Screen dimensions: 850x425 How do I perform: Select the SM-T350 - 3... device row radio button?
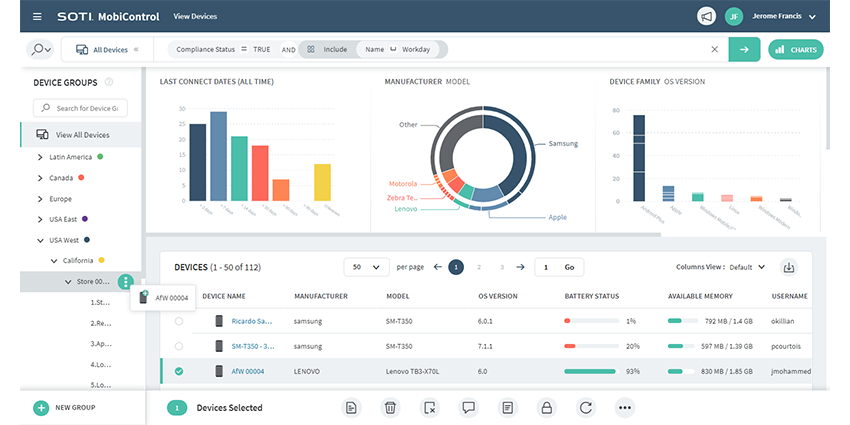click(x=179, y=346)
